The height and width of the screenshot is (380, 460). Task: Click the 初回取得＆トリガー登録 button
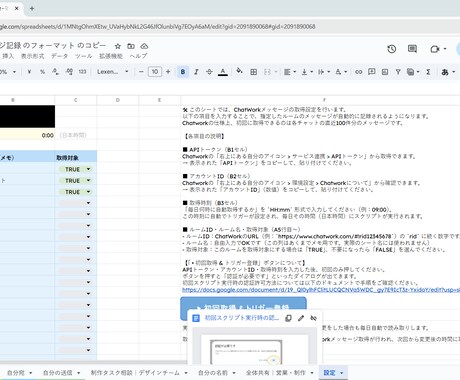click(243, 304)
